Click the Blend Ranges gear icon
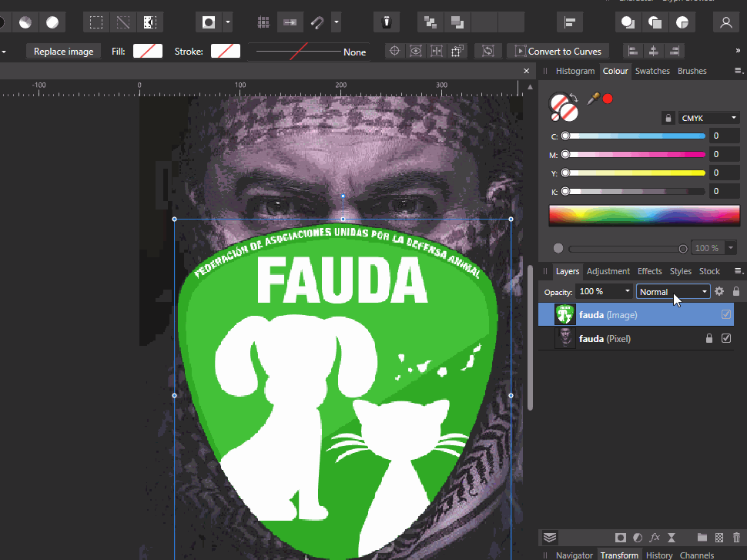This screenshot has width=747, height=560. click(x=719, y=291)
